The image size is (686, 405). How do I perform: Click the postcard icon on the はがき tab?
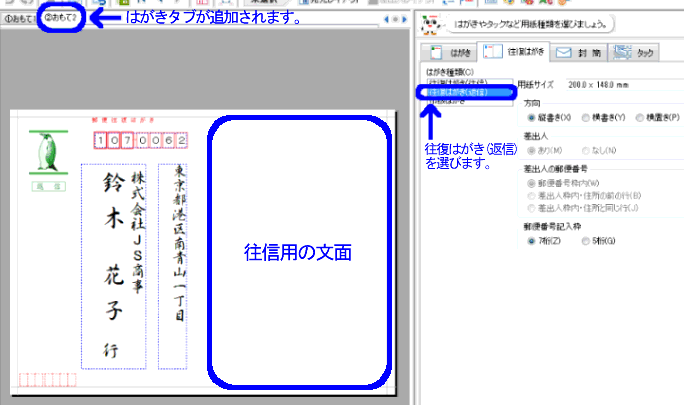pyautogui.click(x=437, y=52)
